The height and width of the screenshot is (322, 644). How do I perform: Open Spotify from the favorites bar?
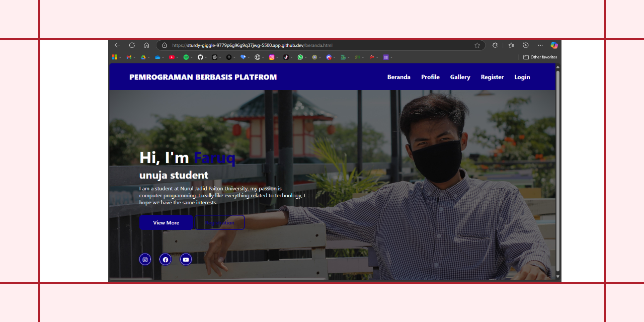pos(186,57)
